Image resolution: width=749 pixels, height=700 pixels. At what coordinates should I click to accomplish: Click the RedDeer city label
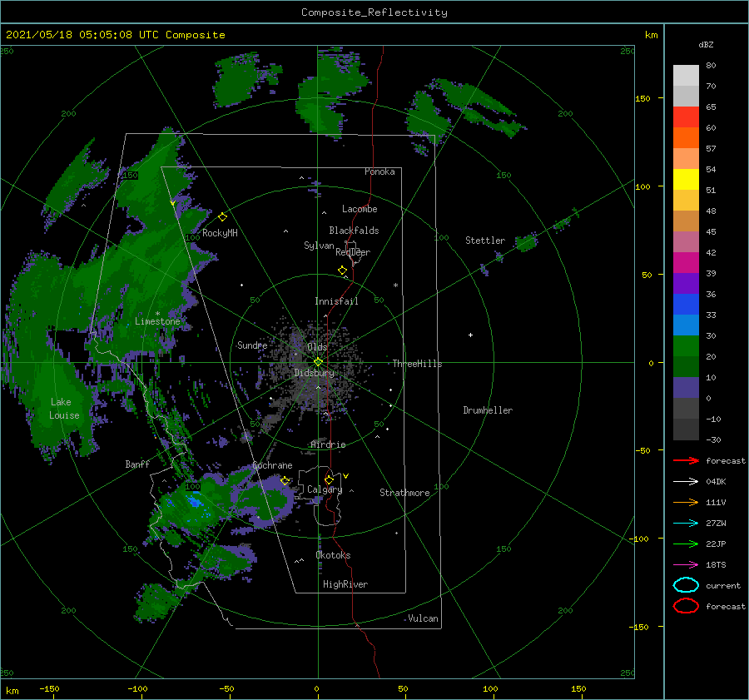[x=353, y=252]
